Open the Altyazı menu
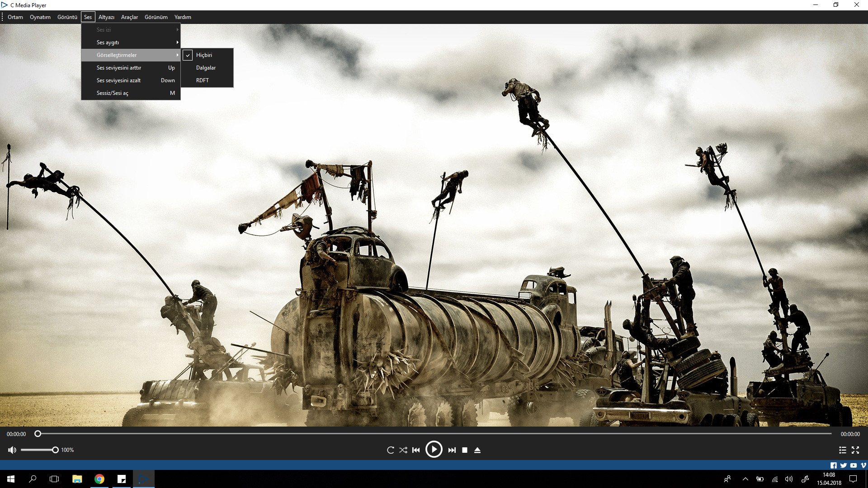 pyautogui.click(x=106, y=17)
